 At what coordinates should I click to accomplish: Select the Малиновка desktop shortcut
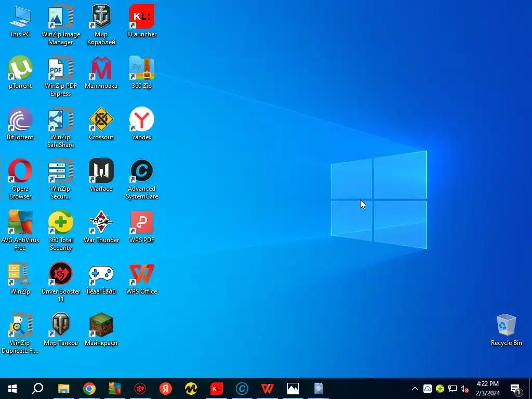click(x=101, y=73)
